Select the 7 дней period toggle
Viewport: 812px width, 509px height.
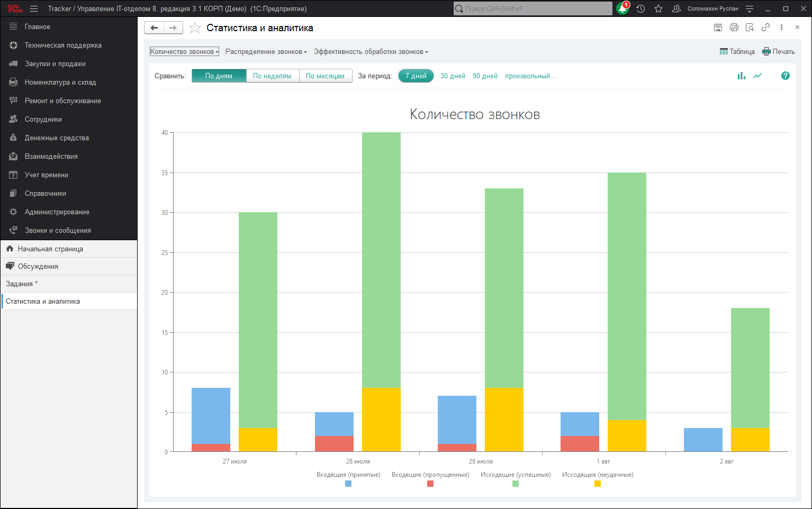(x=416, y=76)
